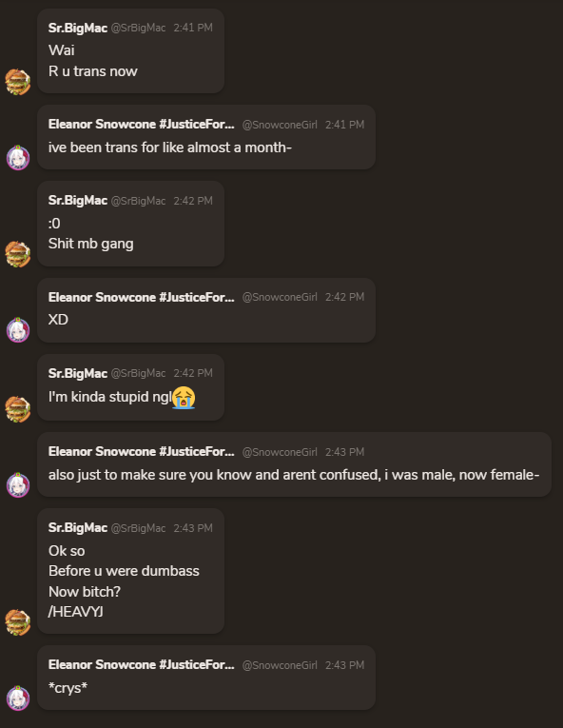Click @SrBigMac handle on 2:42 PM ":0" message
The width and height of the screenshot is (563, 728).
point(138,201)
